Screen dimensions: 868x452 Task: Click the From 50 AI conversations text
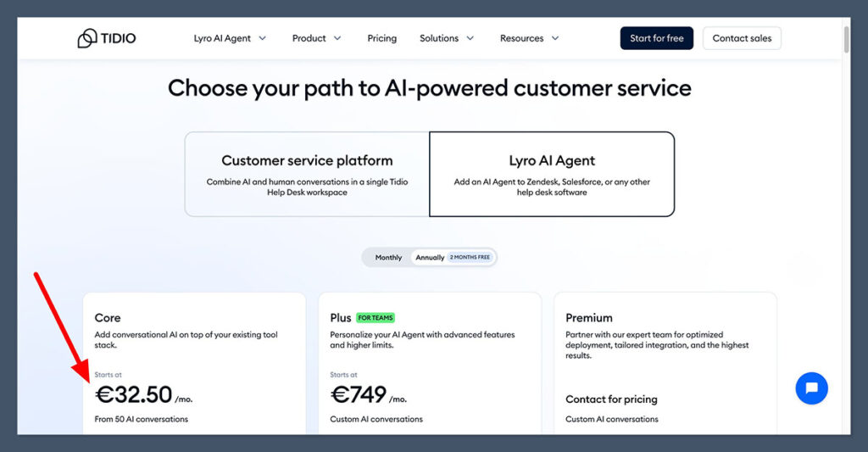point(142,419)
